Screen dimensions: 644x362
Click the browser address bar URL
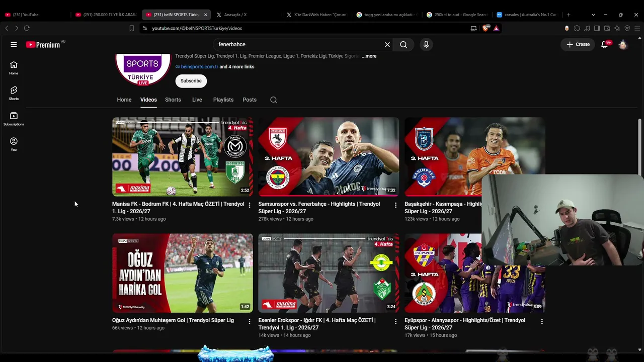197,28
